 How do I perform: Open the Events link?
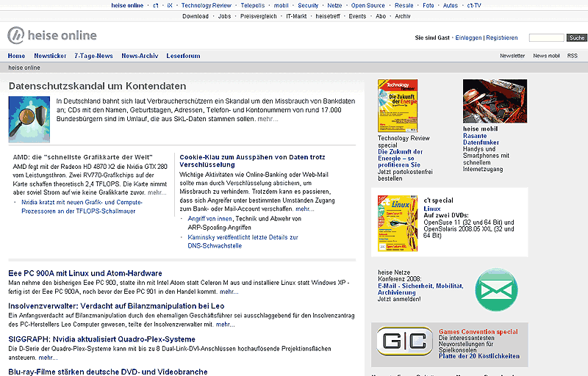coord(357,16)
